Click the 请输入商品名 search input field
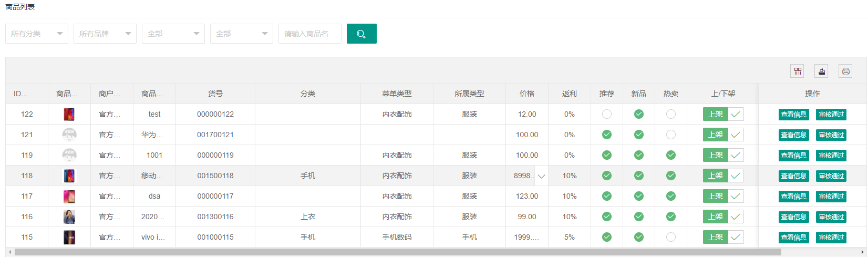 click(310, 34)
